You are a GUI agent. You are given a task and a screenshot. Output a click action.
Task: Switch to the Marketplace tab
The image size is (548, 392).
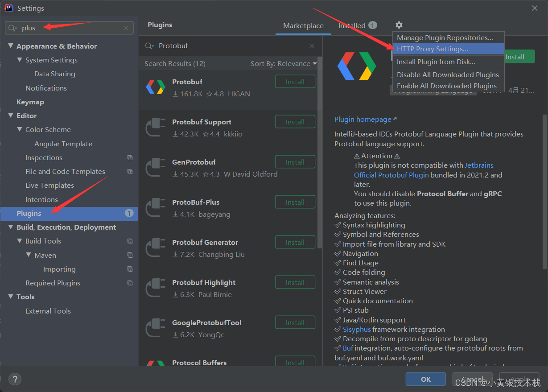pyautogui.click(x=303, y=25)
